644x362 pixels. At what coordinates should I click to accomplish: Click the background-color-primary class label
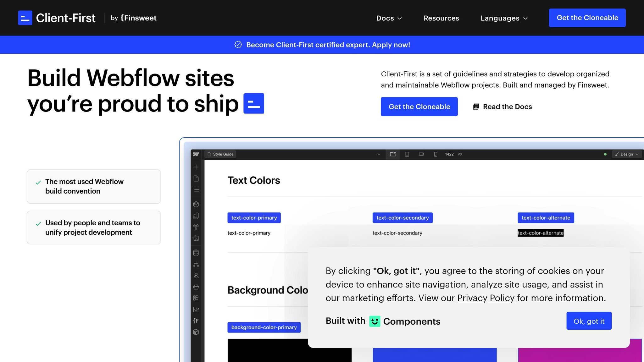pos(264,327)
